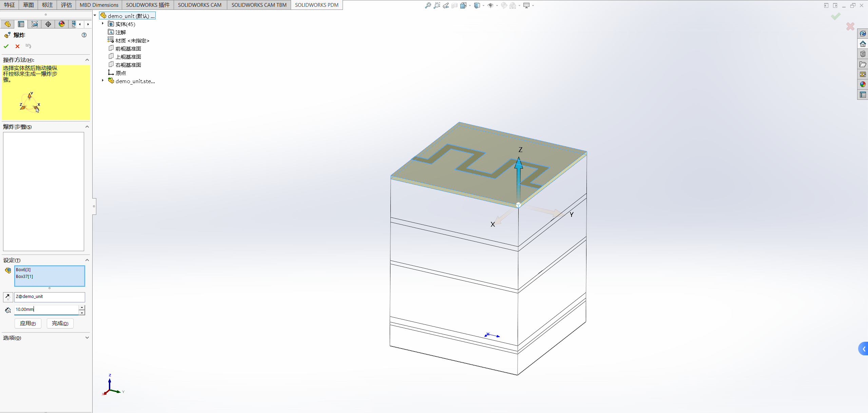Click the green checkmark to accept explode

point(6,46)
